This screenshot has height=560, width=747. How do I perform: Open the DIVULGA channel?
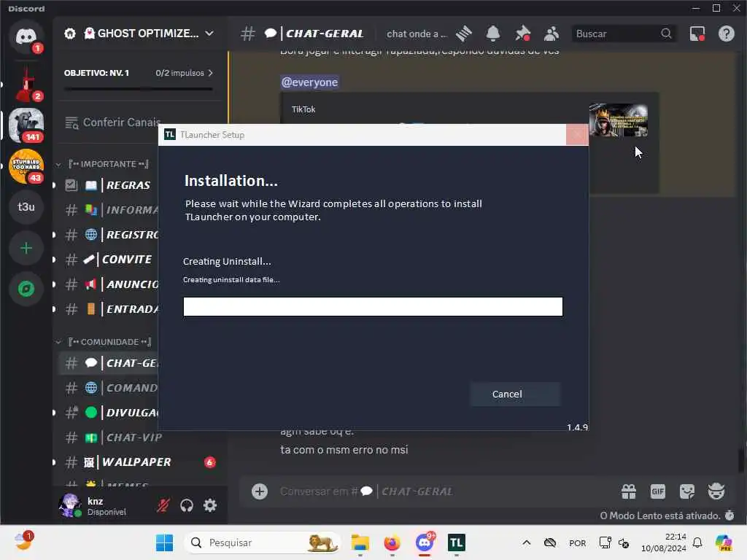[109, 413]
